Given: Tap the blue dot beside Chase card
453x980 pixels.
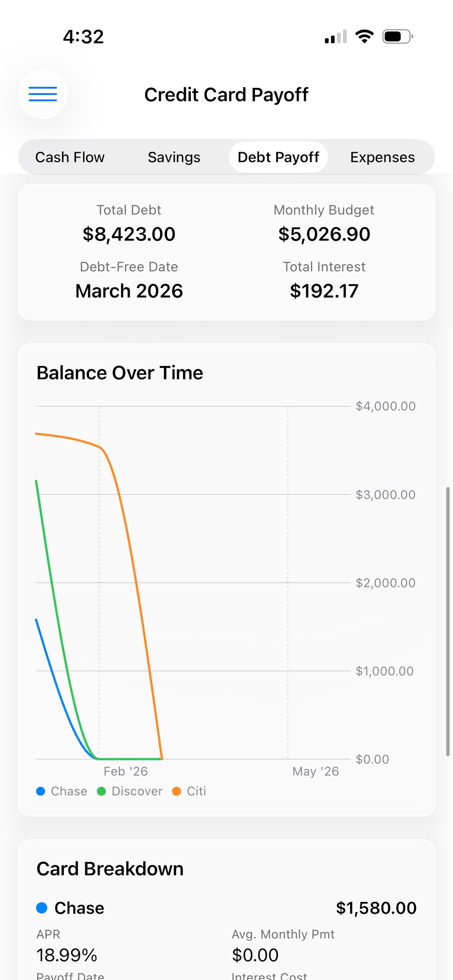Looking at the screenshot, I should click(42, 908).
